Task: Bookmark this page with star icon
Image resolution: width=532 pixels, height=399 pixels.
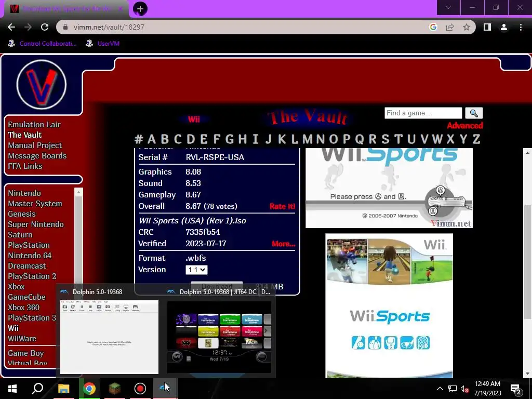Action: pos(467,27)
